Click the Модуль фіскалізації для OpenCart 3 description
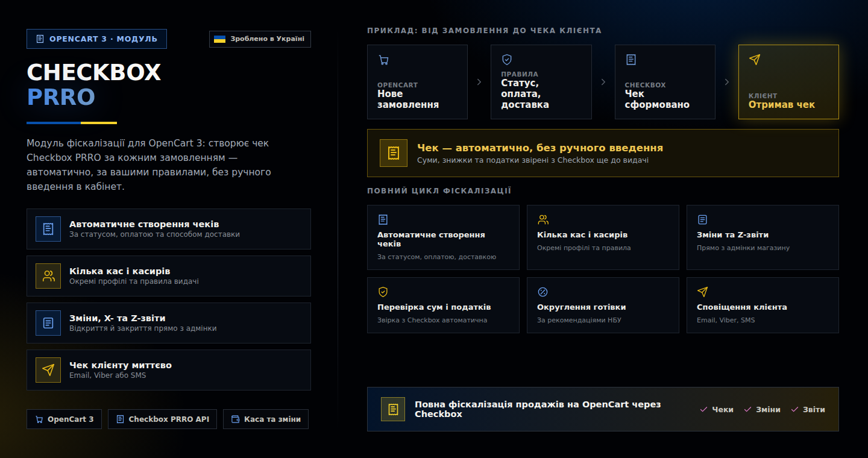The image size is (868, 458). (x=149, y=165)
